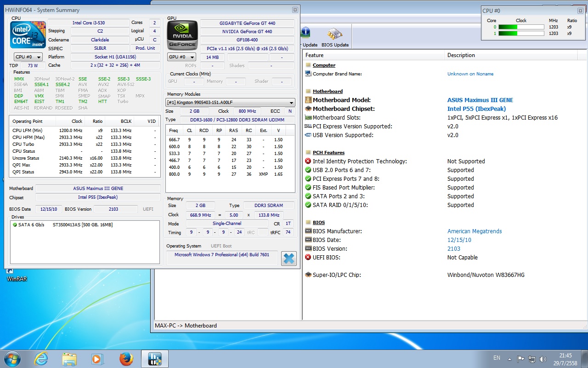
Task: Click the green drive status icon for SATA 6 Gb/s
Action: (x=15, y=225)
